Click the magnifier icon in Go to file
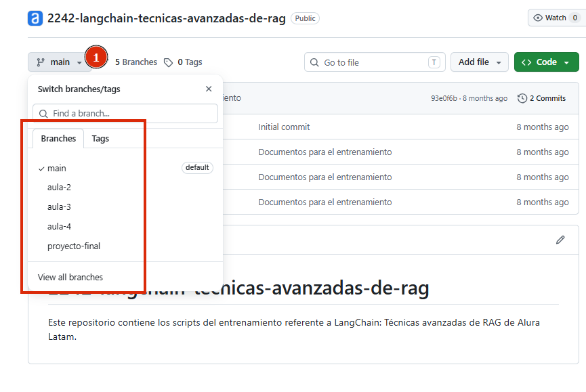The width and height of the screenshot is (586, 392). [x=314, y=62]
